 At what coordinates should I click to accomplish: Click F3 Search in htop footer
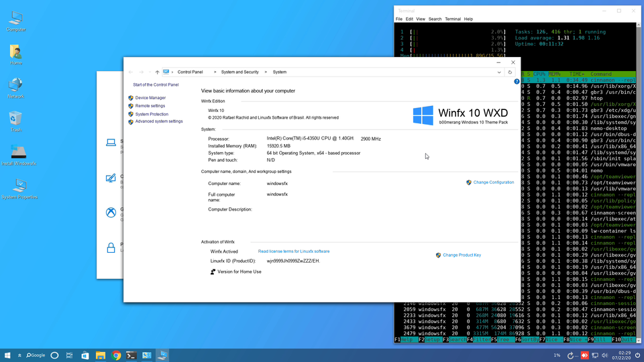454,340
